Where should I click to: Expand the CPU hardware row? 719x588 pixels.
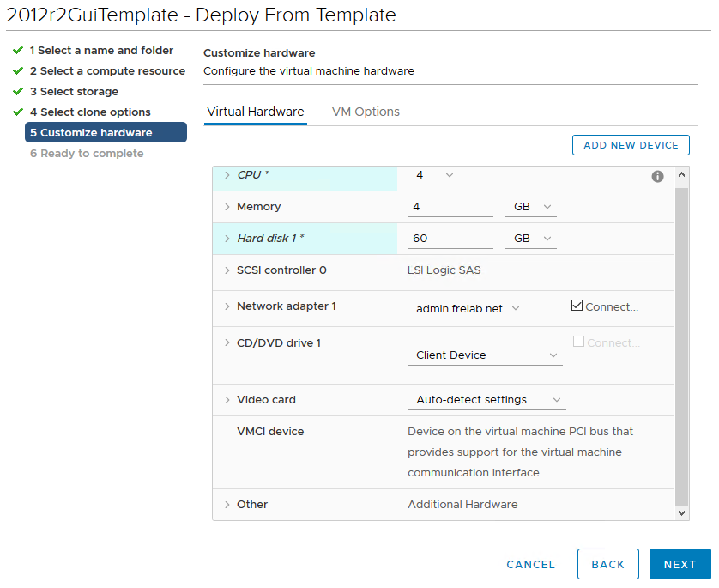227,175
